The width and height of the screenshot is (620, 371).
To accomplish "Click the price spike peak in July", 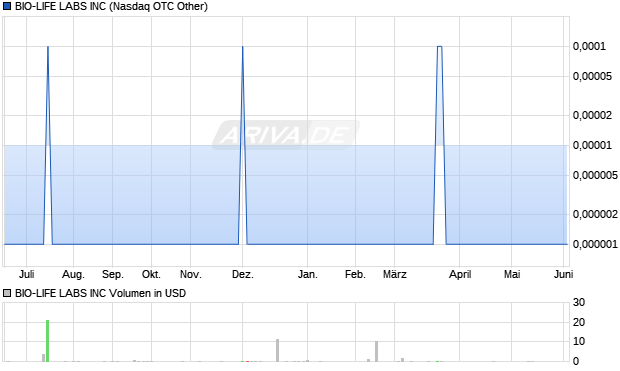I will (x=48, y=47).
